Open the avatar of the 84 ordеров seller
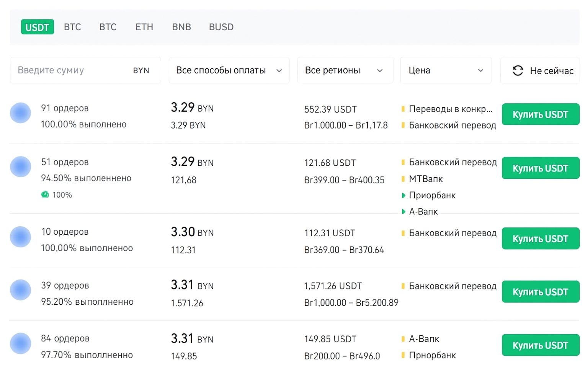588x392 pixels. click(20, 343)
